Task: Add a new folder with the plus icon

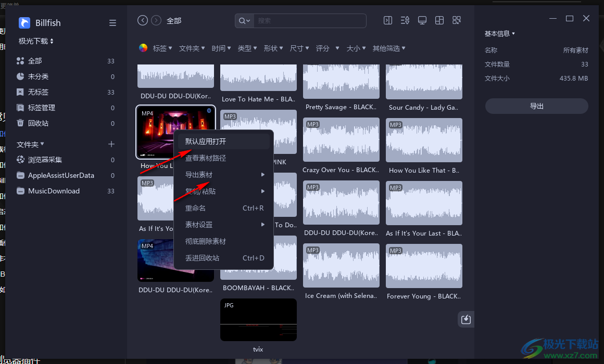Action: pos(111,144)
